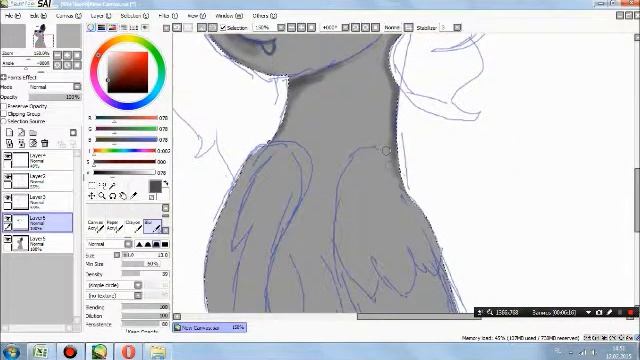Enable Preserve Opacity checkbox
This screenshot has width=640, height=360.
(x=4, y=106)
